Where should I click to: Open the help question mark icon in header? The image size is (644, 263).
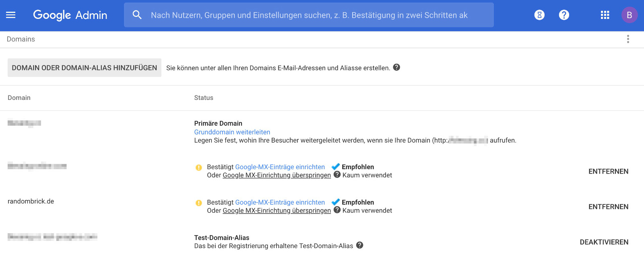(x=564, y=15)
